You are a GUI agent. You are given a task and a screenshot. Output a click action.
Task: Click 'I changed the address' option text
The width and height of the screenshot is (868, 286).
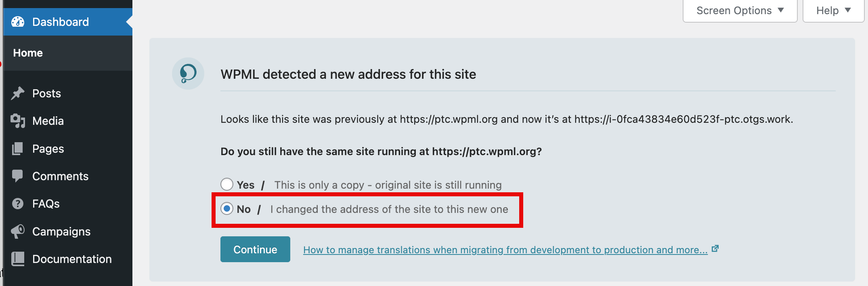(x=389, y=209)
